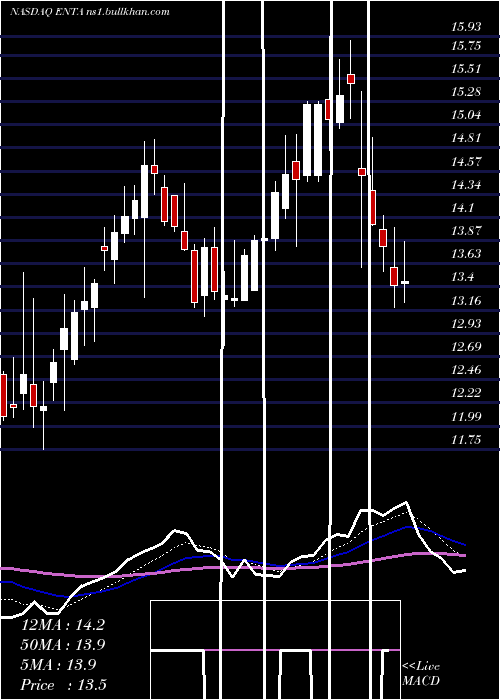
Task: Click the 12MA : 14.2 readout
Action: tap(63, 625)
